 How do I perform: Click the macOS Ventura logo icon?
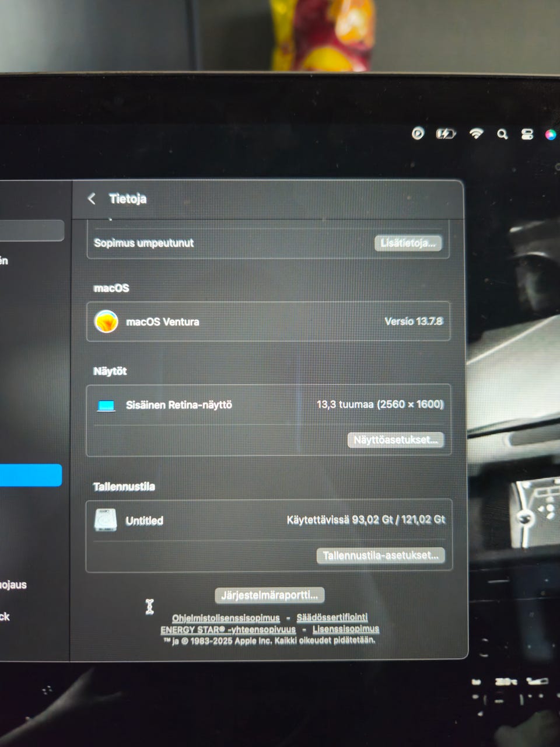coord(106,322)
